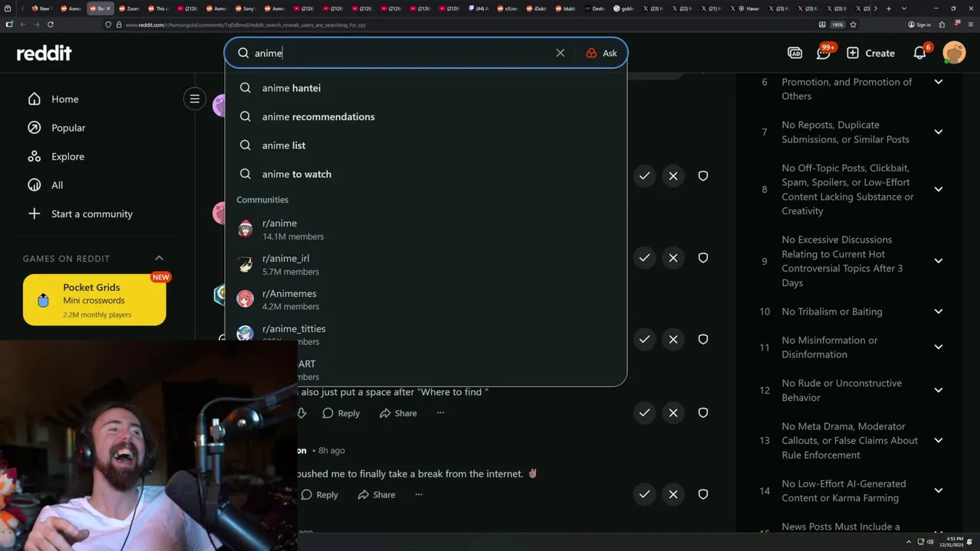Open r/anime_irl community result
Screen dimensions: 980x551
[x=426, y=265]
